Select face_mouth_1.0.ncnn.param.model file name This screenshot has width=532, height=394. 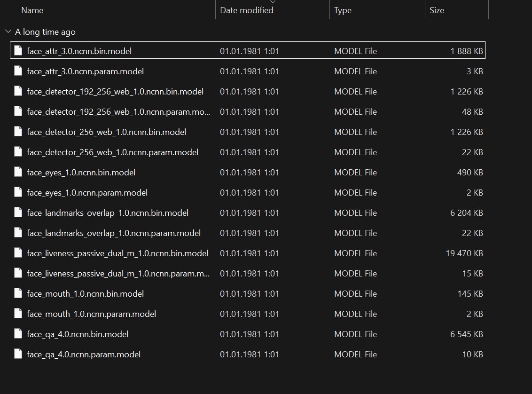[92, 314]
